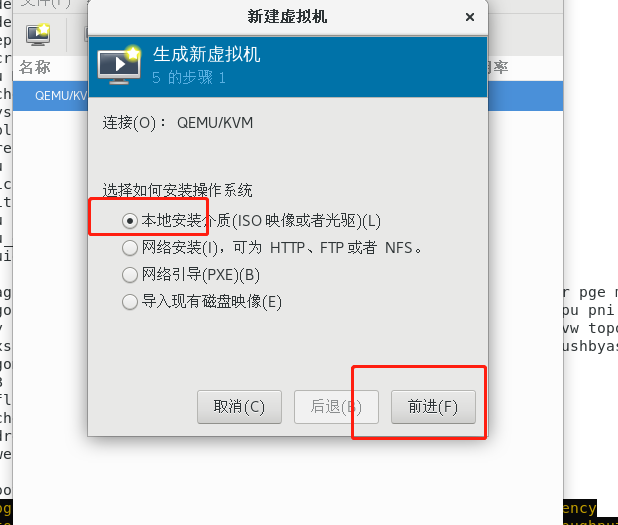Click the 前进(F) button

(x=433, y=407)
